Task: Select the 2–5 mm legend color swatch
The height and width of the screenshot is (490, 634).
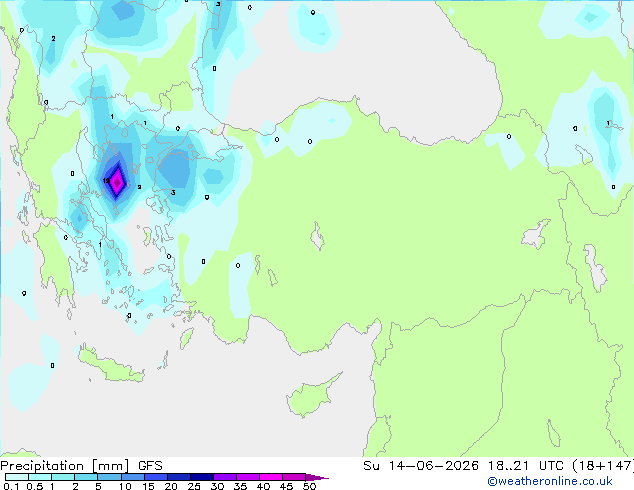Action: coord(86,477)
